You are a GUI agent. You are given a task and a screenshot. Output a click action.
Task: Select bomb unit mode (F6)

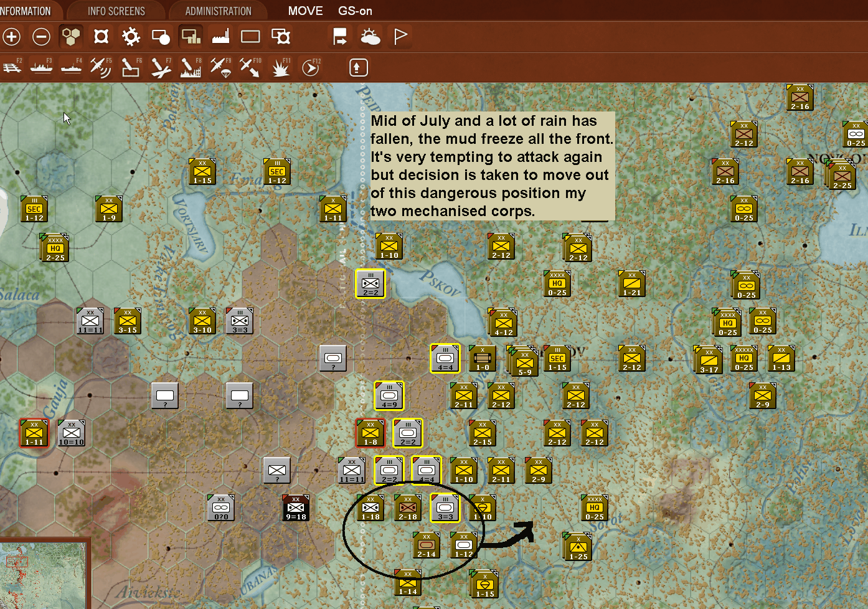(131, 67)
